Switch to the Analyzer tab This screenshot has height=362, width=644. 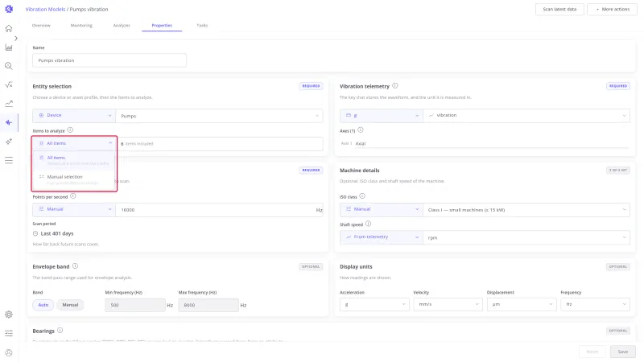coord(122,26)
